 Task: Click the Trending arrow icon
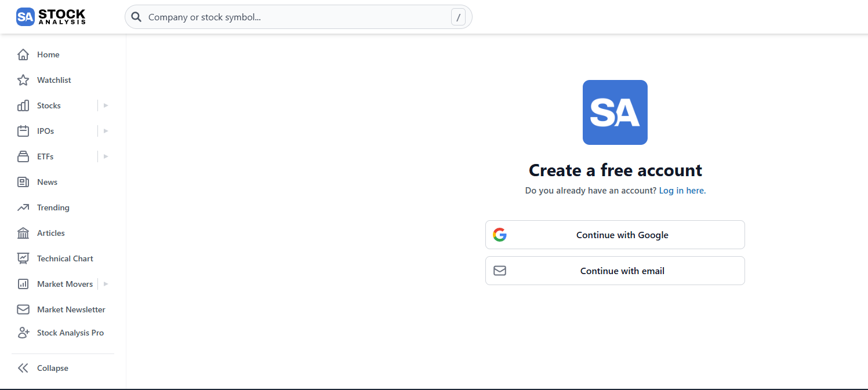[23, 207]
